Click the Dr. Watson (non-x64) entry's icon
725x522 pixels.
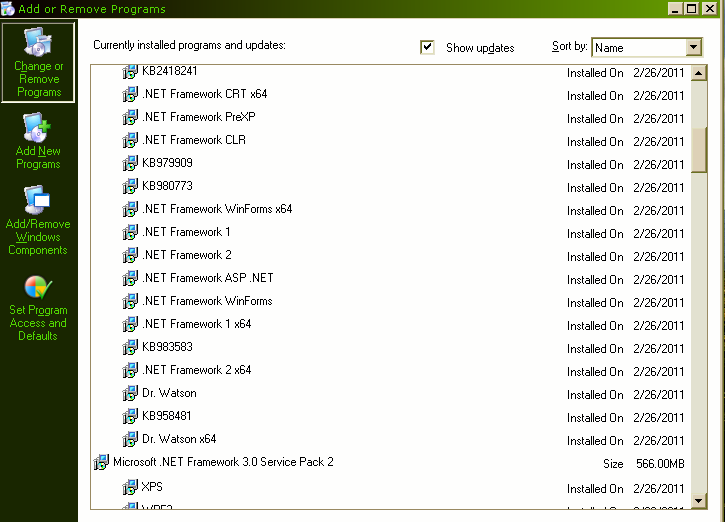130,393
